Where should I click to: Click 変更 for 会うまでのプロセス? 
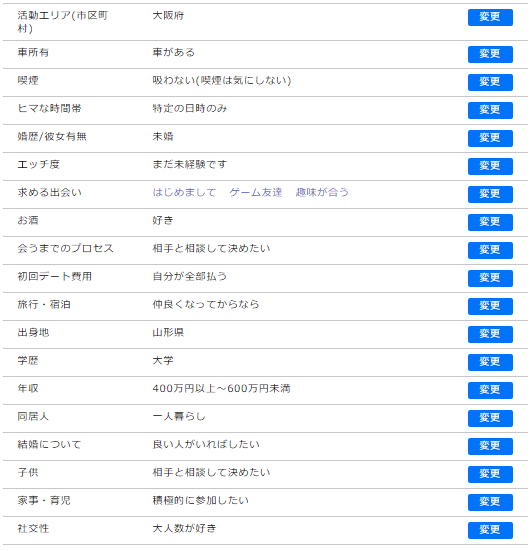[x=490, y=250]
